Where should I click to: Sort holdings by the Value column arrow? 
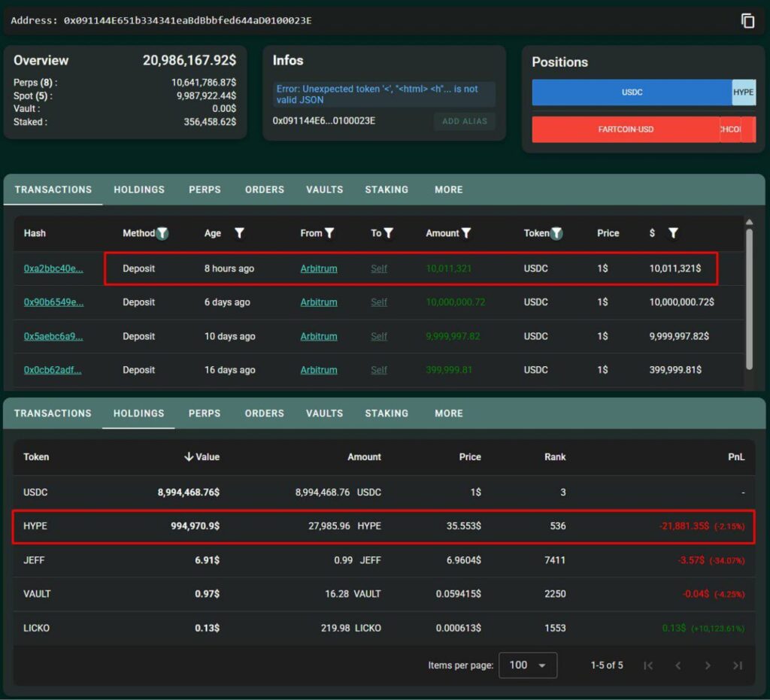click(189, 456)
